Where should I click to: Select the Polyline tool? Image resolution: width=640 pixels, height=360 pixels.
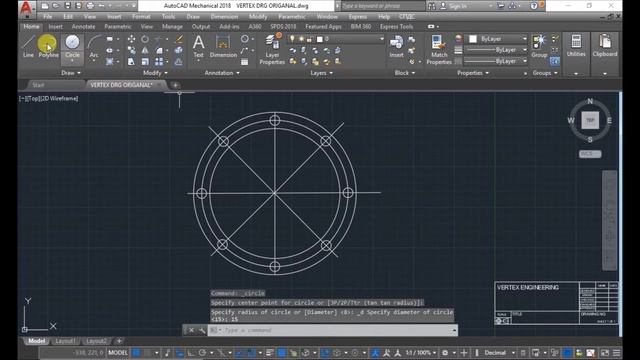tap(48, 46)
